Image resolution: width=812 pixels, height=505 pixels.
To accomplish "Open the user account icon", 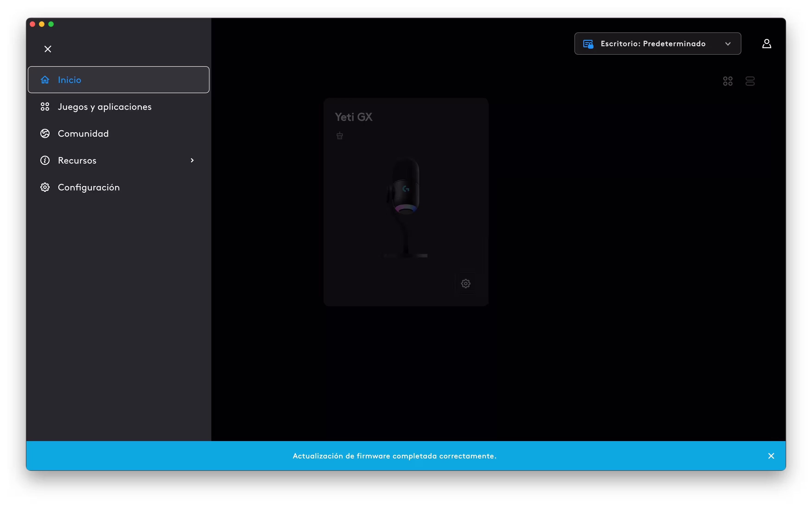I will [x=767, y=44].
